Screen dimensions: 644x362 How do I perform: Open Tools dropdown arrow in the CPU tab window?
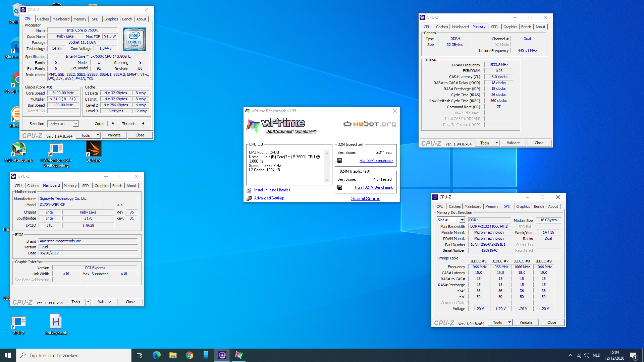coord(98,135)
